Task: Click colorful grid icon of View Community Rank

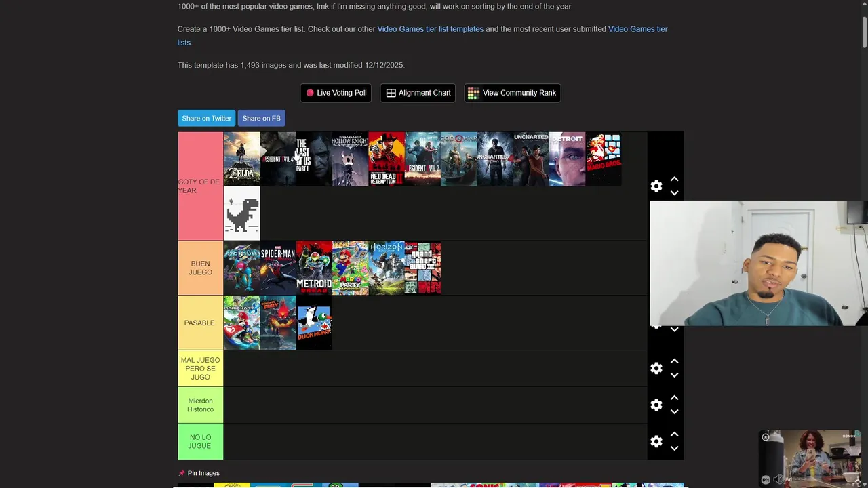Action: 473,93
